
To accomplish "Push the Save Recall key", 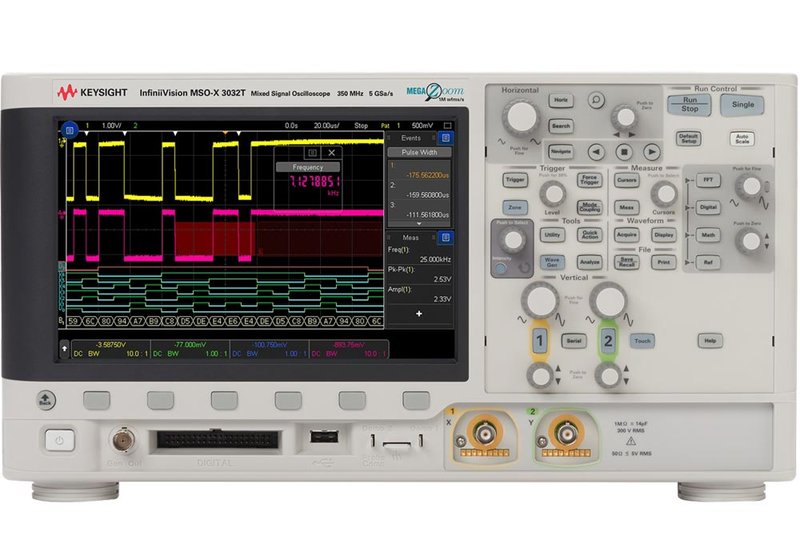I will click(627, 262).
